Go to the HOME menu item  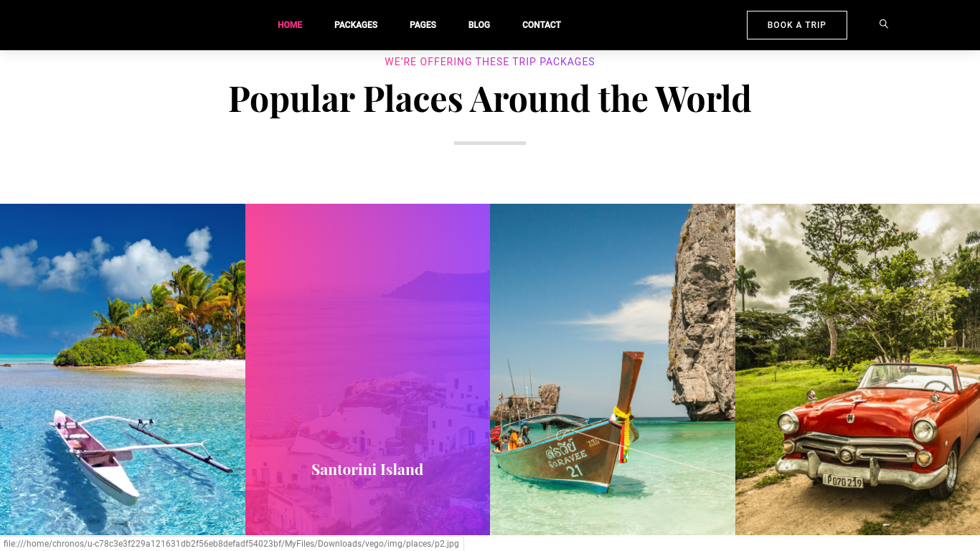[290, 25]
